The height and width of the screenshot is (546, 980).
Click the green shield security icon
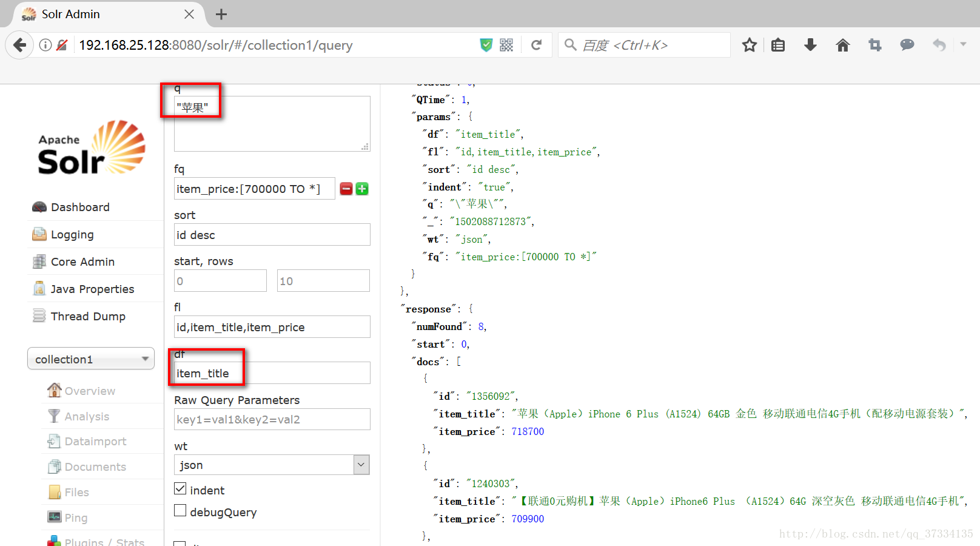pyautogui.click(x=486, y=45)
